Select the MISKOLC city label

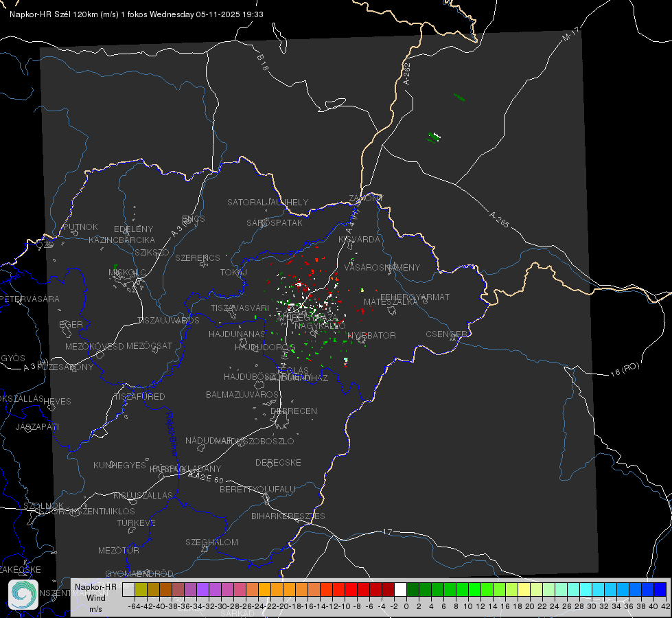127,273
